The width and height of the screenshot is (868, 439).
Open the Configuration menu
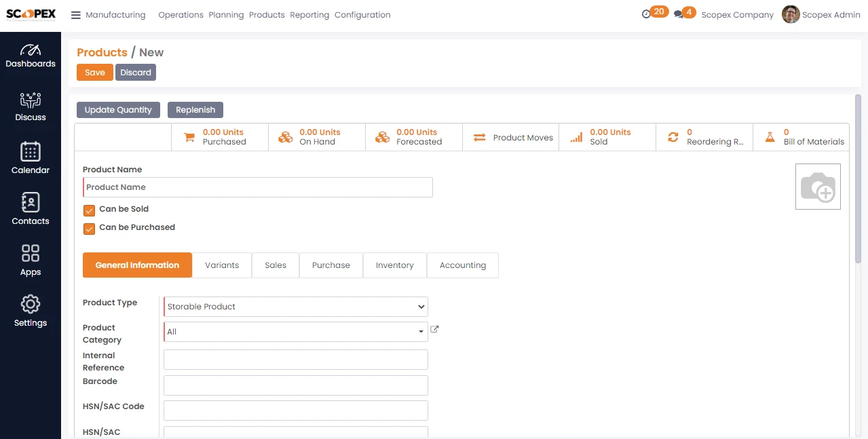pyautogui.click(x=362, y=15)
